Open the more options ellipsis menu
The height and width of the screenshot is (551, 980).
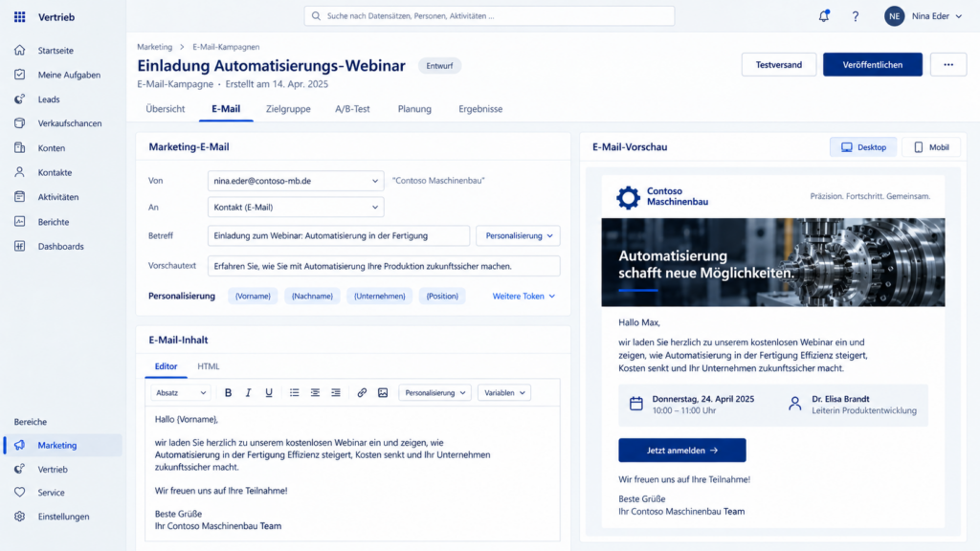[x=948, y=64]
